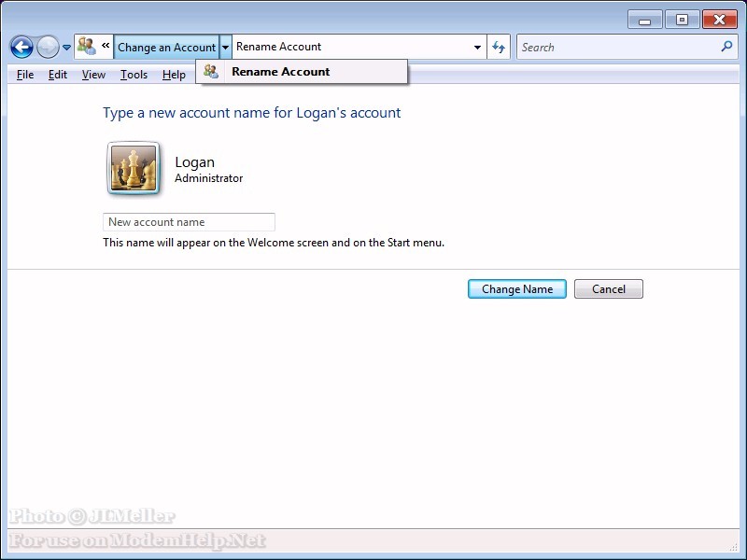Open the Help menu
Screen dimensions: 747x560
pos(174,75)
